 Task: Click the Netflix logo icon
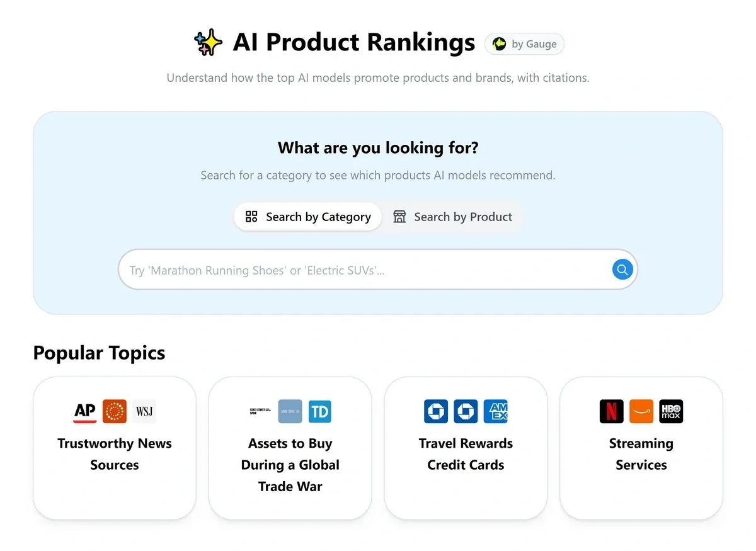611,411
